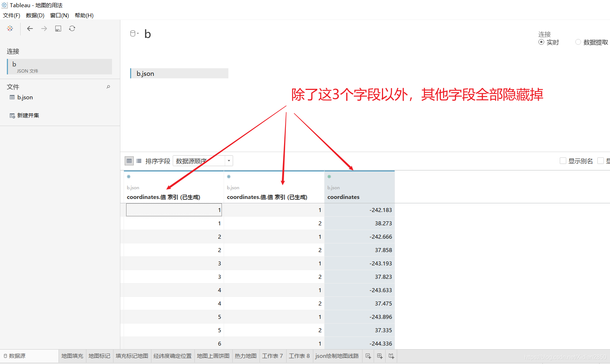Add a new story via bottom icon

coord(391,356)
